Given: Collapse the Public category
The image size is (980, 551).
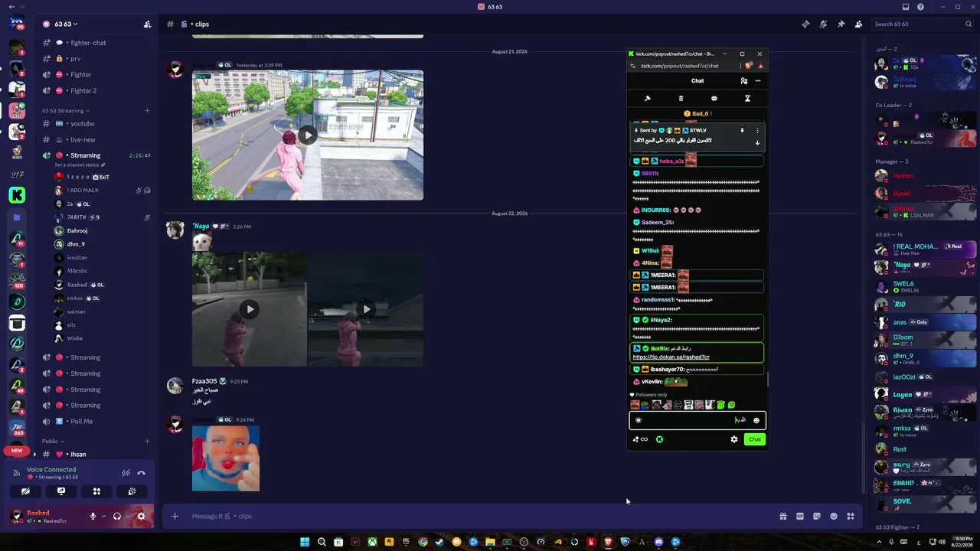Looking at the screenshot, I should [52, 442].
